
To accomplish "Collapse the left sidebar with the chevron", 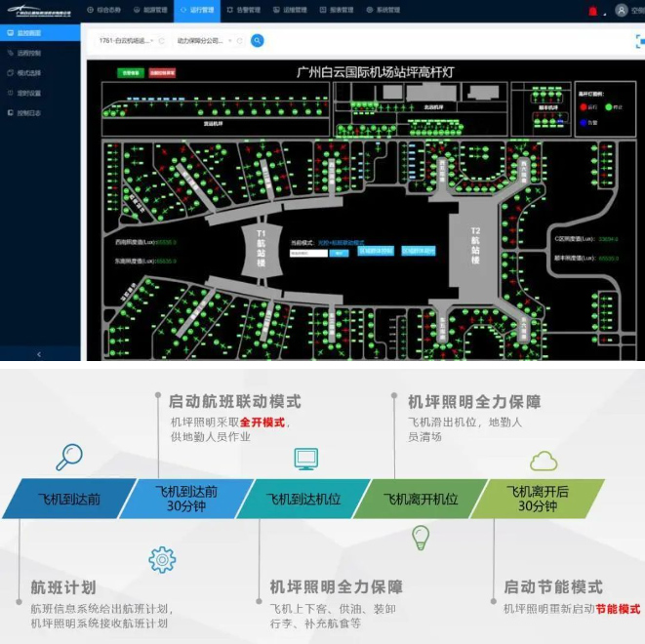I will pos(39,353).
